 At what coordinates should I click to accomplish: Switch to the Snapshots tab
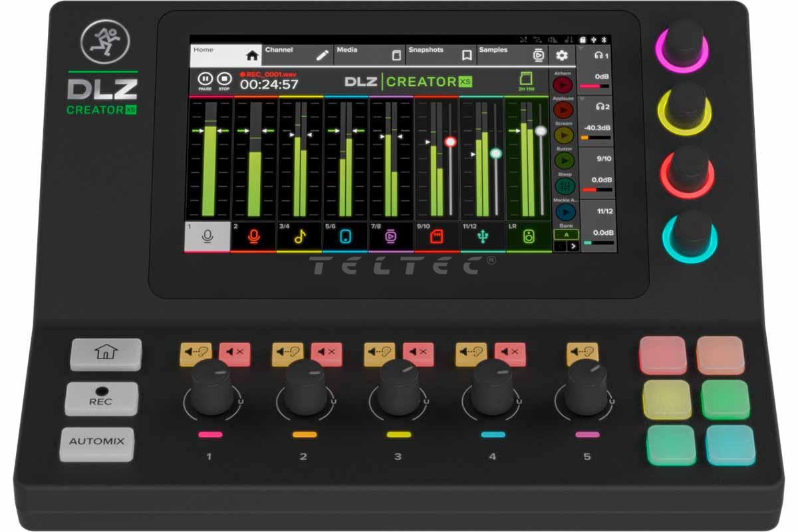439,55
